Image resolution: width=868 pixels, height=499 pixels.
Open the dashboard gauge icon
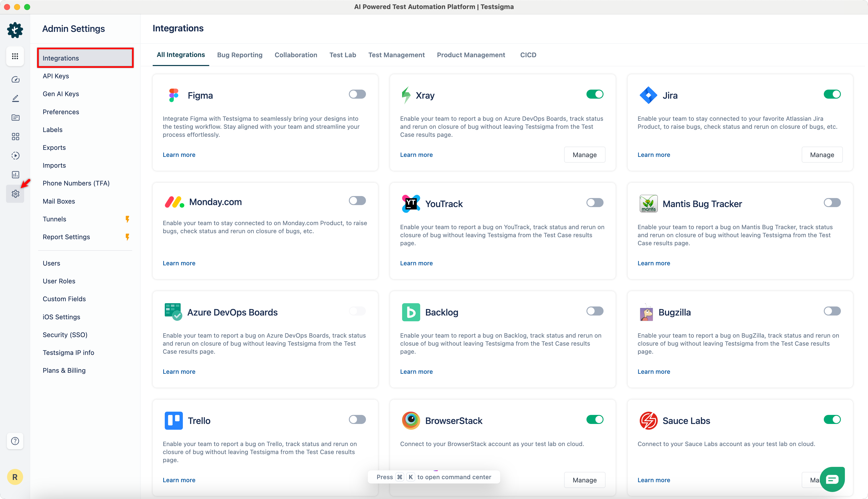(15, 80)
